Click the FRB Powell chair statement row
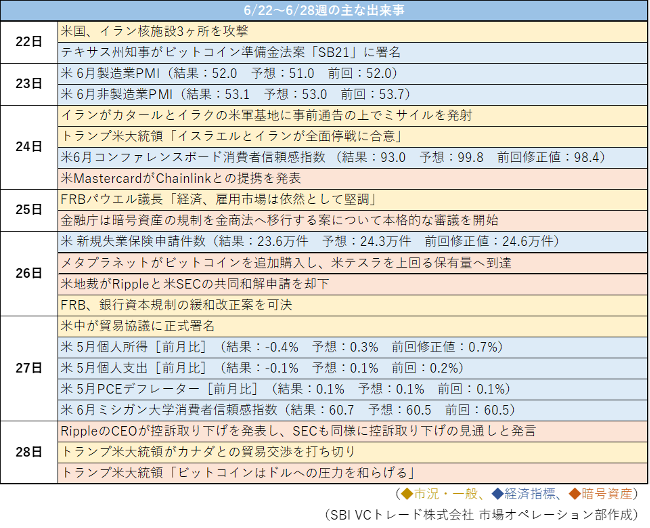The image size is (650, 528). pos(352,200)
